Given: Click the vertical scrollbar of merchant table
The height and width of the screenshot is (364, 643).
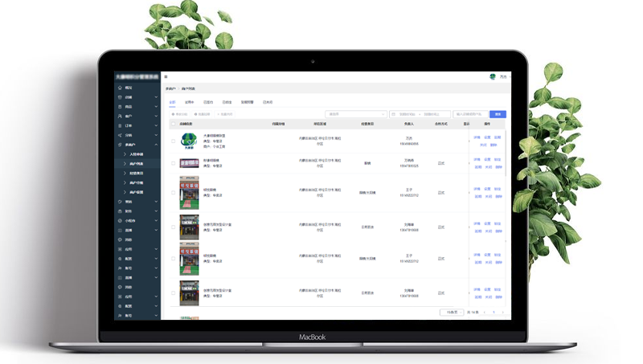Looking at the screenshot, I should (506, 153).
